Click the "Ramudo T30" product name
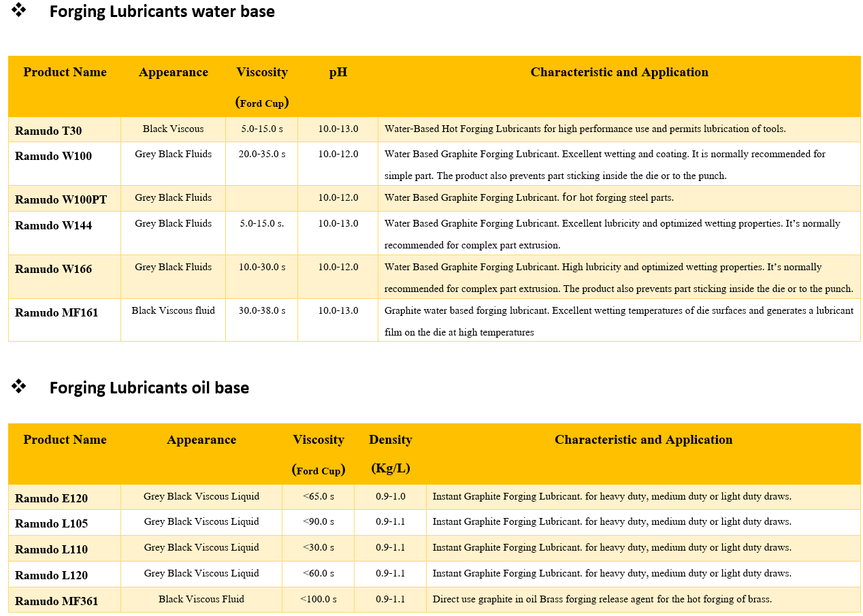This screenshot has width=863, height=616. (48, 131)
